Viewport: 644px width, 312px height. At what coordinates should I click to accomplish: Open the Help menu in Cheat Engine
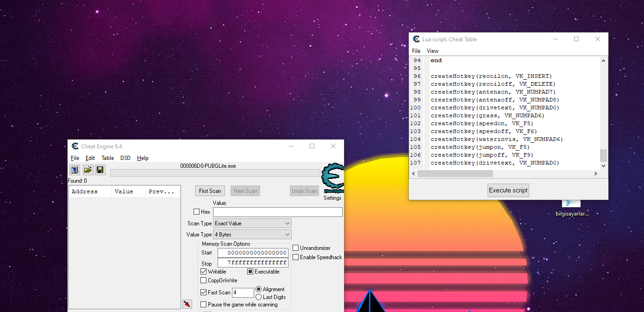(143, 158)
